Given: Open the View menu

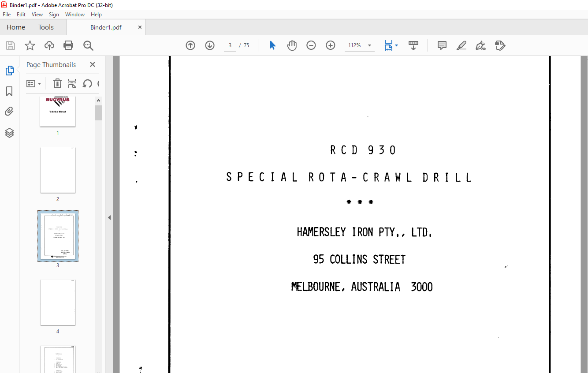Looking at the screenshot, I should point(37,15).
